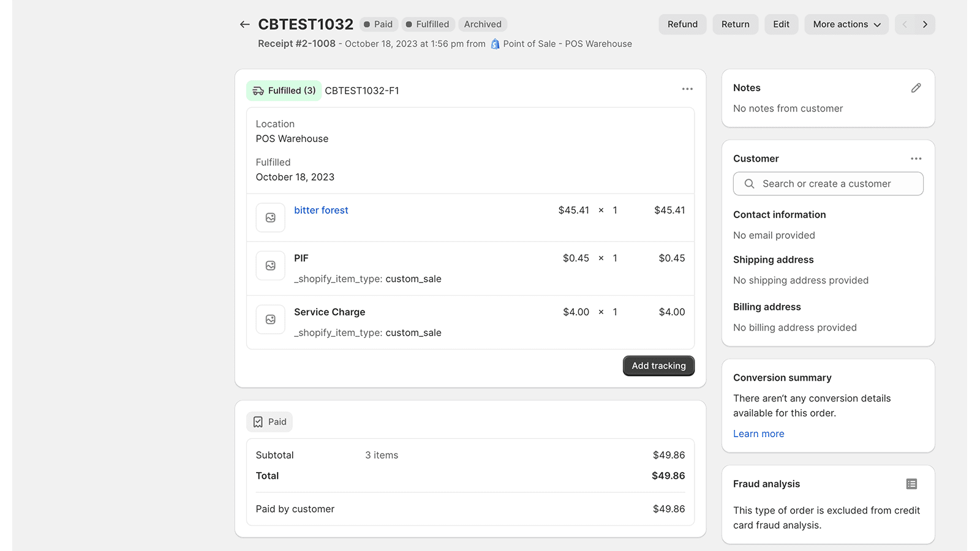The image size is (980, 551).
Task: Open the fraud analysis details list icon
Action: tap(911, 484)
